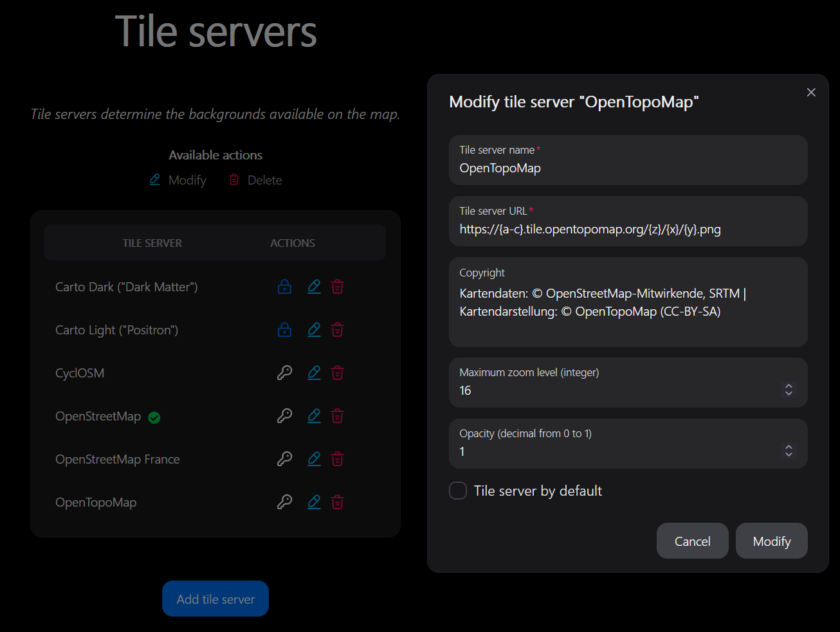840x632 pixels.
Task: Focus the Tile server URL field
Action: pos(628,221)
